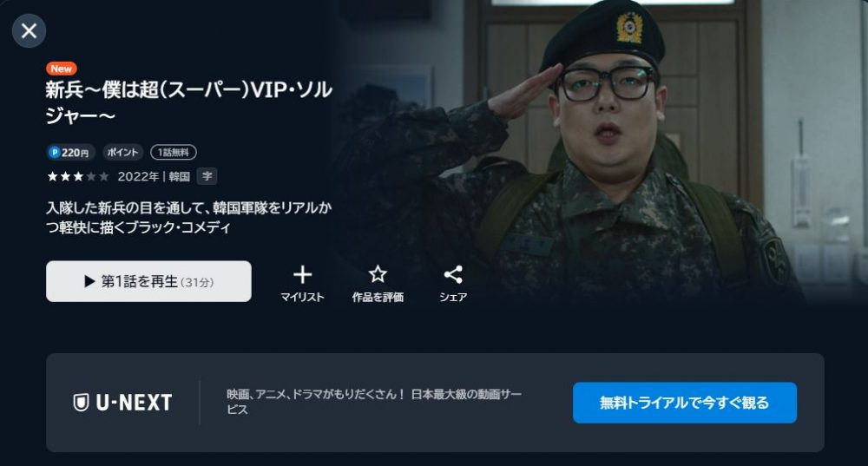Click the 韓国 country label

coord(180,176)
